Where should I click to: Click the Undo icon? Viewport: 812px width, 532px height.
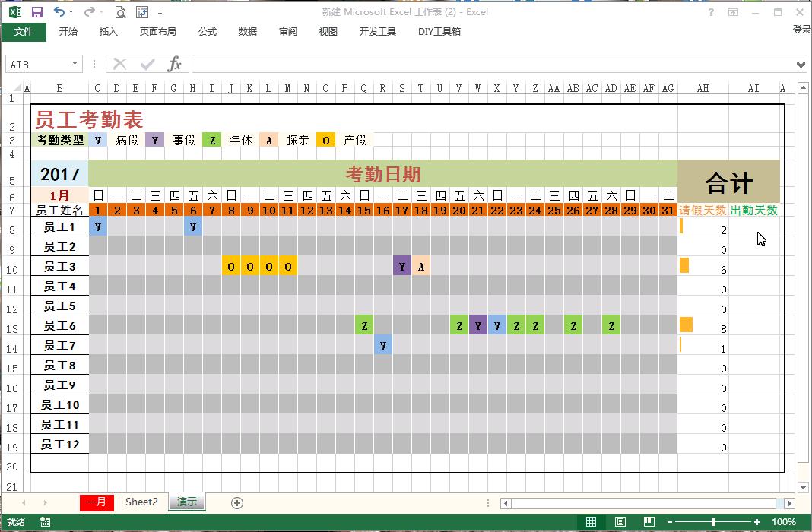59,12
